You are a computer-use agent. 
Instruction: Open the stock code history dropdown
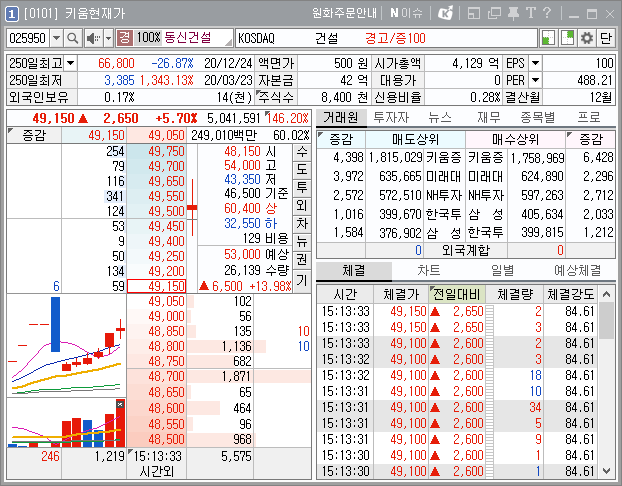[57, 38]
